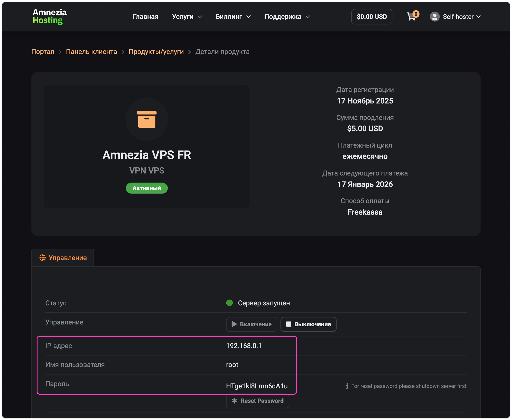Go to Главная in the top navigation
Image resolution: width=512 pixels, height=420 pixels.
pos(145,17)
